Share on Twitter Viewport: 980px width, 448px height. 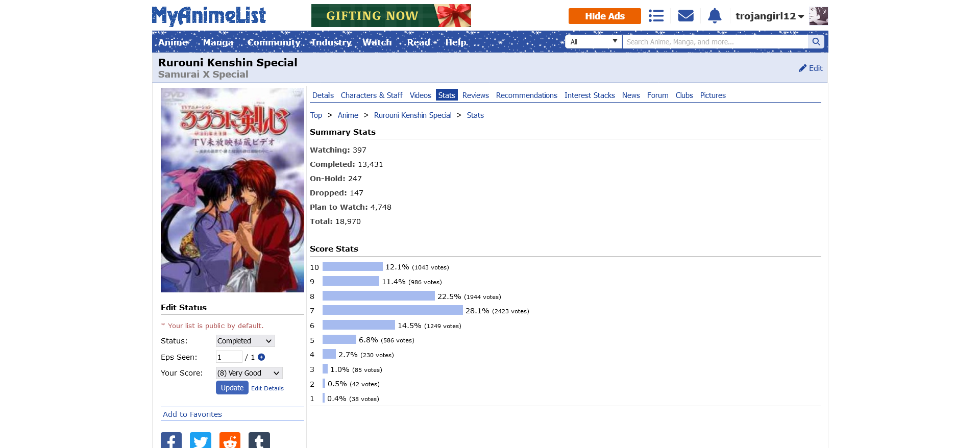(x=201, y=440)
